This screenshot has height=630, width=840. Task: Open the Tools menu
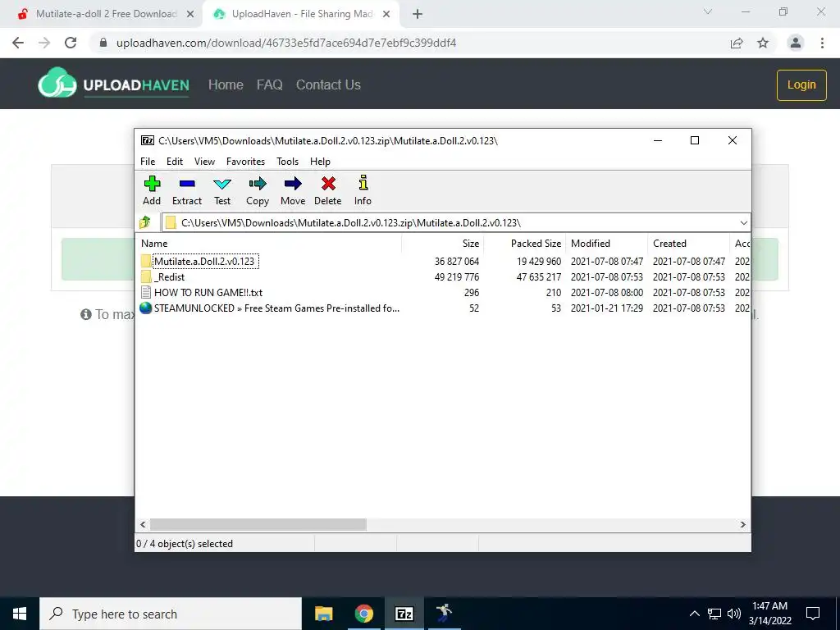click(288, 162)
